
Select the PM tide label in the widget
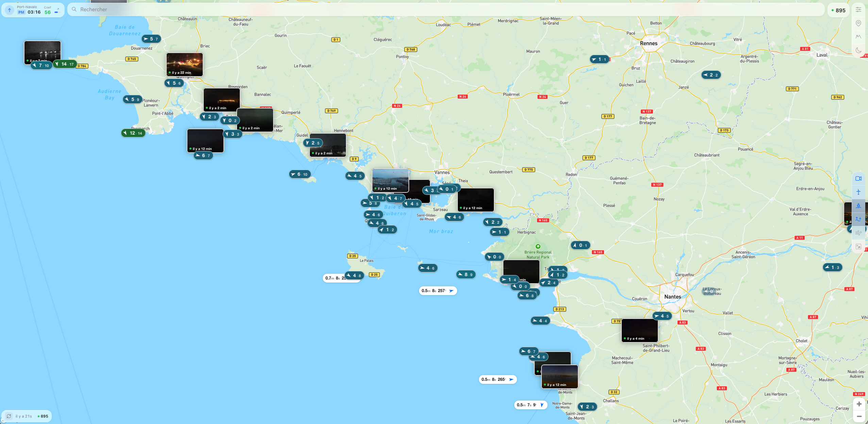(21, 12)
